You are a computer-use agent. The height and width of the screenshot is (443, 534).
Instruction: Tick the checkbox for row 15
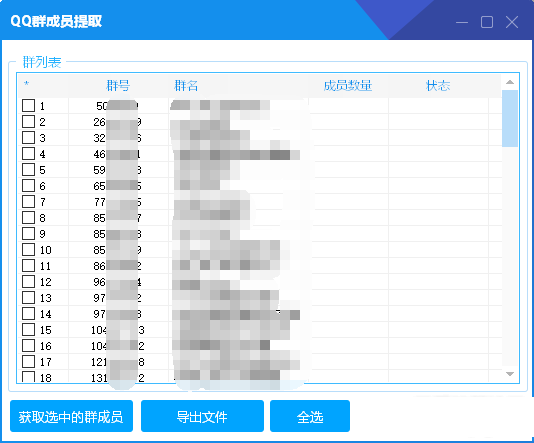coord(28,330)
